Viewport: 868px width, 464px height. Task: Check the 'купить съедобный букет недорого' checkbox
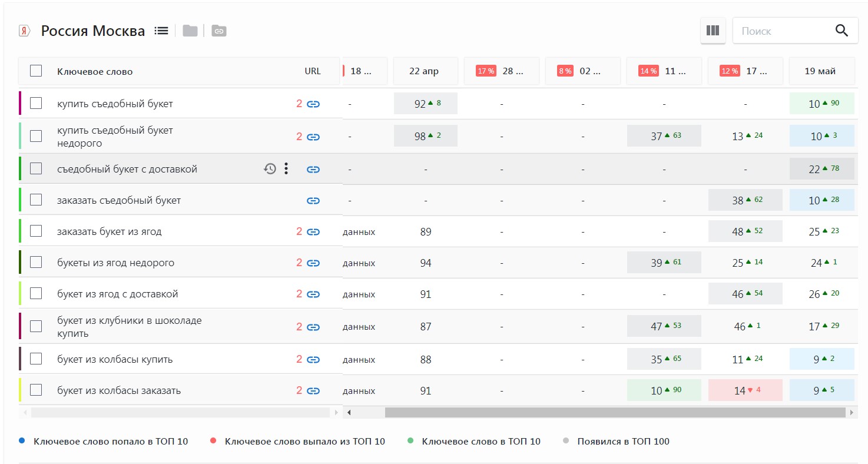(36, 136)
